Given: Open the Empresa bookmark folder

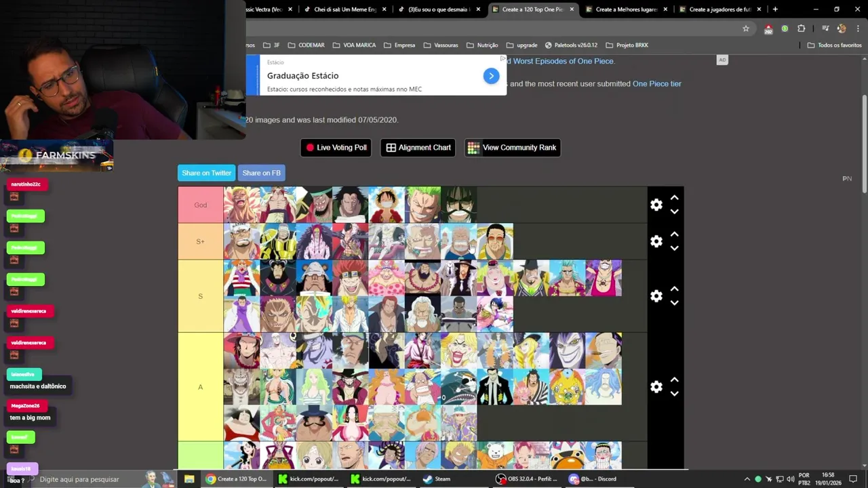Looking at the screenshot, I should click(x=399, y=45).
